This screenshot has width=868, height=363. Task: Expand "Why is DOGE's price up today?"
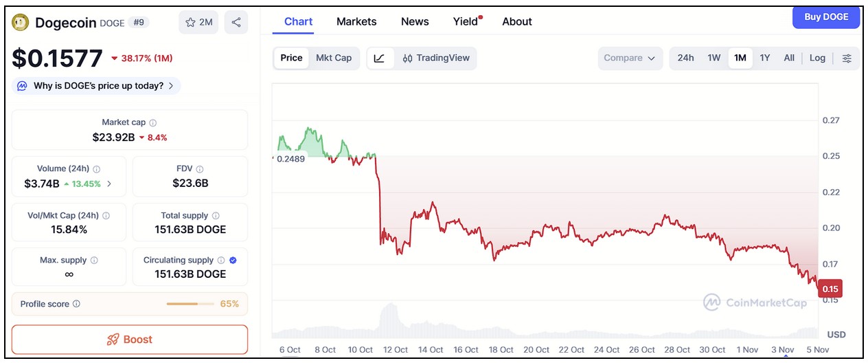[97, 86]
